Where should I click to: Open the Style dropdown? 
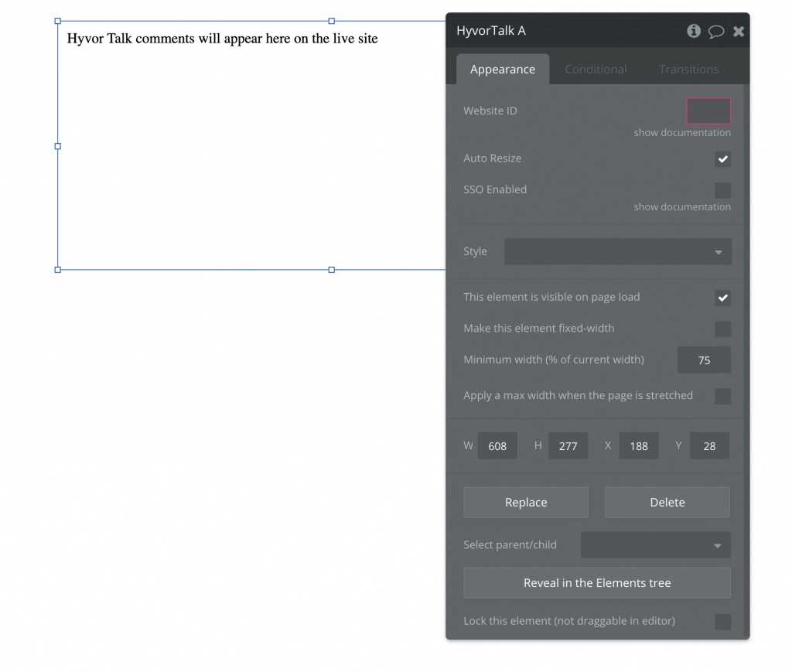[618, 251]
